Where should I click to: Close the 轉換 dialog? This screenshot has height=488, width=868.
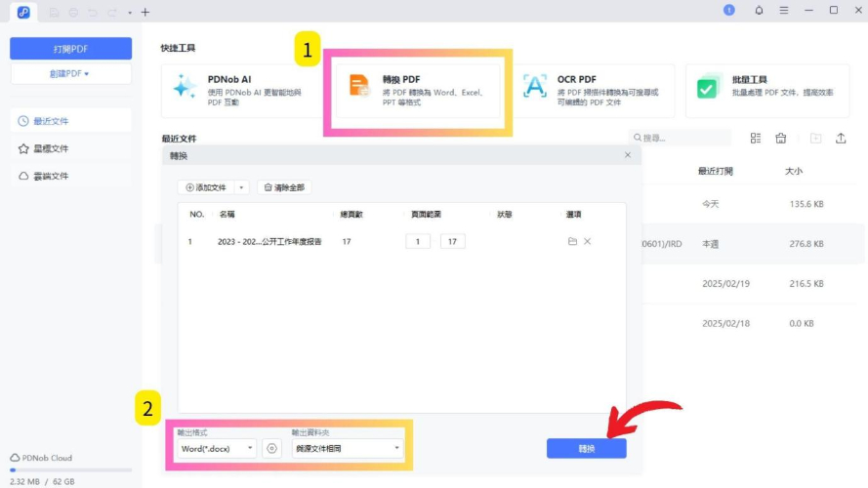628,155
